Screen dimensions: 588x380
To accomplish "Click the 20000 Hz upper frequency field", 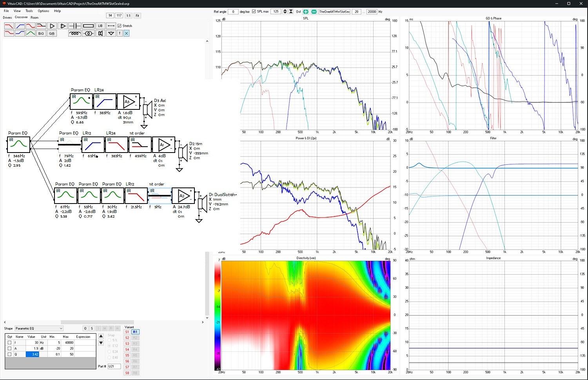I will coord(372,12).
